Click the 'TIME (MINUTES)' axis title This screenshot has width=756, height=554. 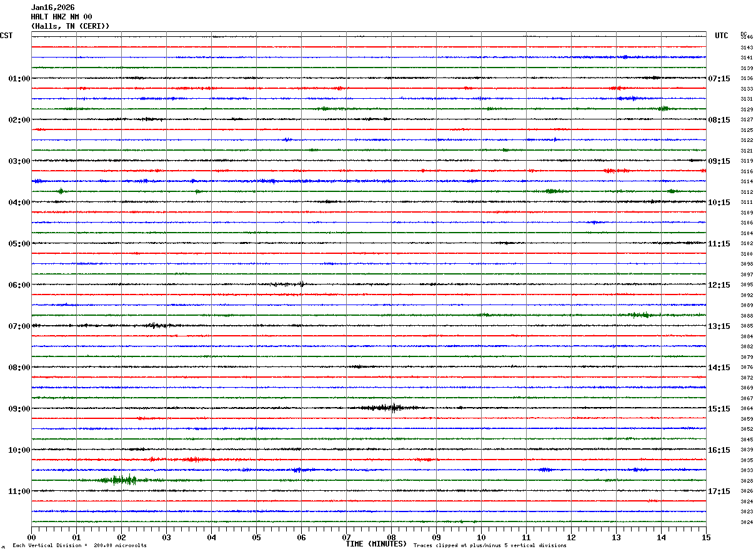coord(376,544)
